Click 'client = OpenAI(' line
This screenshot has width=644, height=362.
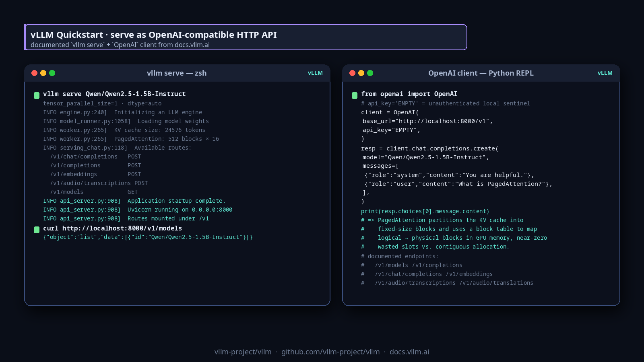[x=390, y=112]
